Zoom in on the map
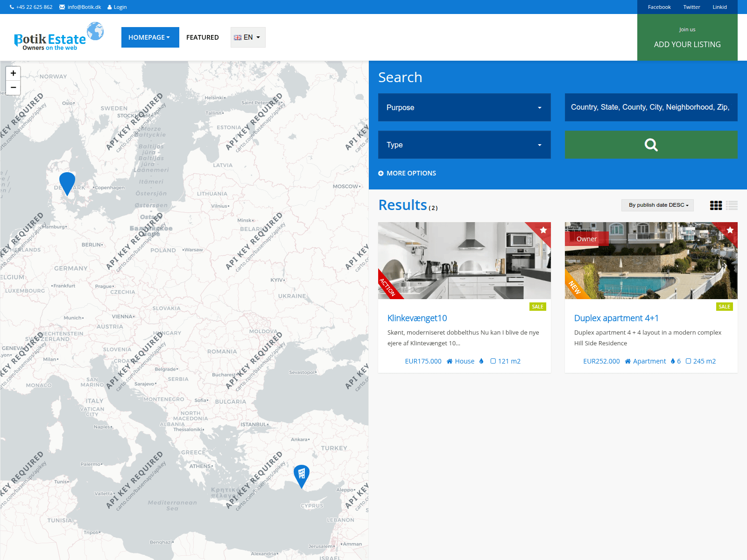 click(x=13, y=73)
